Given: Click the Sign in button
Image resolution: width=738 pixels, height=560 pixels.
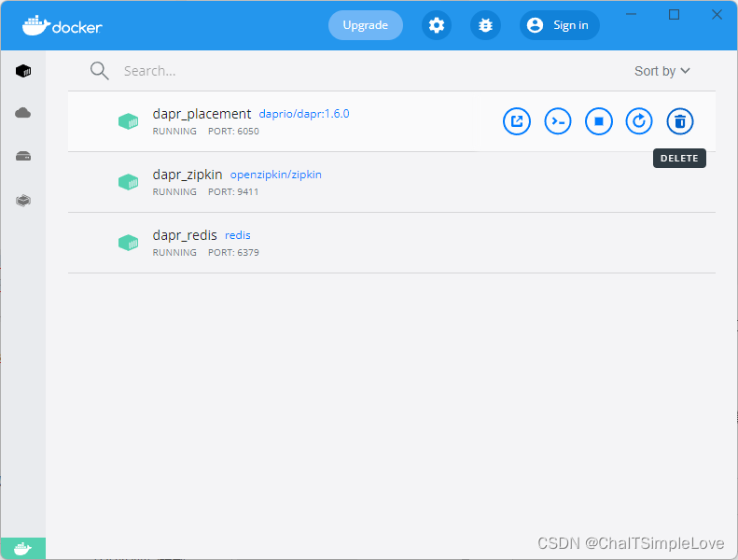Looking at the screenshot, I should tap(559, 25).
